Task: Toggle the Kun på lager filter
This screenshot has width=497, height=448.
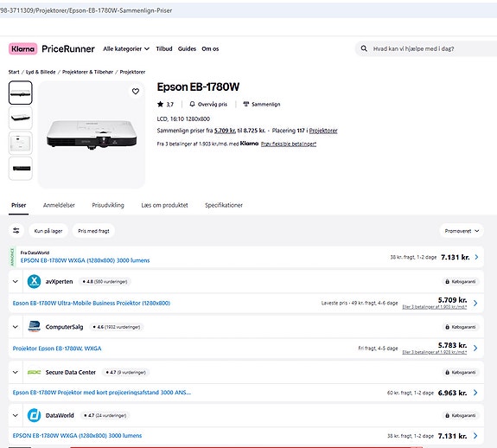Action: pos(48,231)
